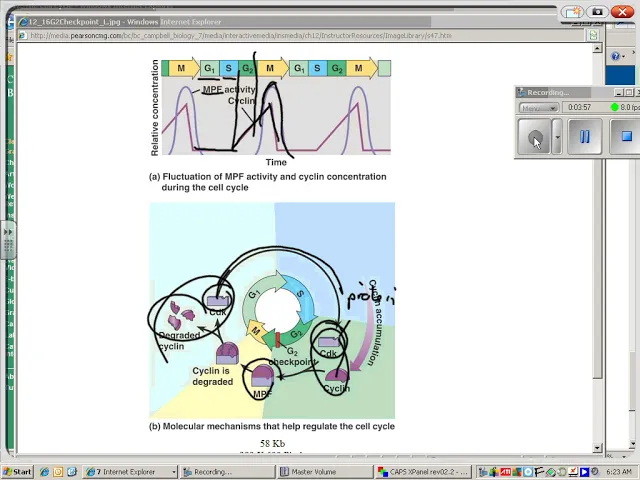The image size is (640, 480).
Task: Click the camera snapshot icon at top right
Action: (597, 11)
